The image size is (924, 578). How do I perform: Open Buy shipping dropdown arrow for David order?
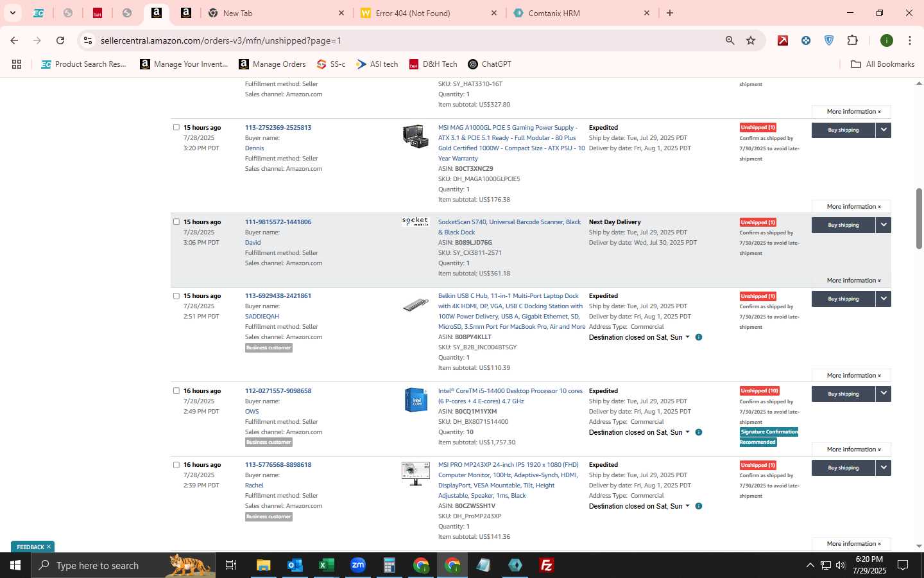884,225
